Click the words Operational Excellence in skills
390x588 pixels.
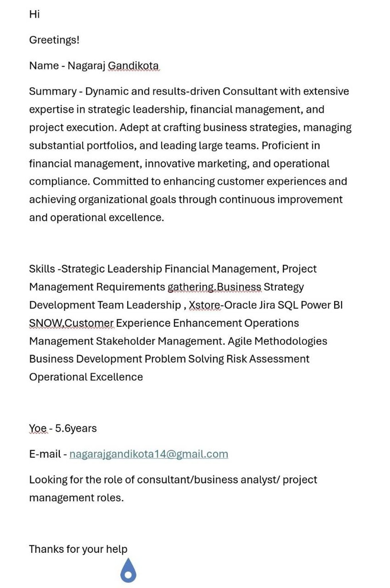point(86,377)
